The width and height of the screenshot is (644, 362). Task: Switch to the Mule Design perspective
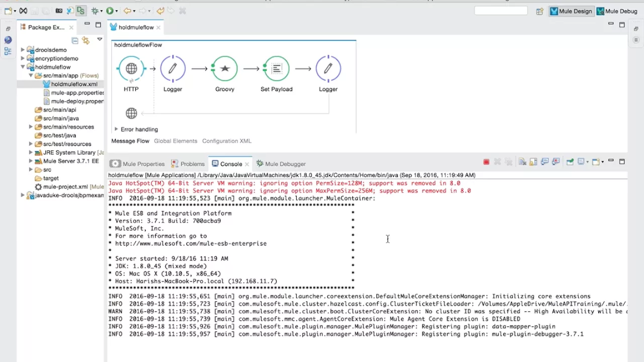pos(571,11)
